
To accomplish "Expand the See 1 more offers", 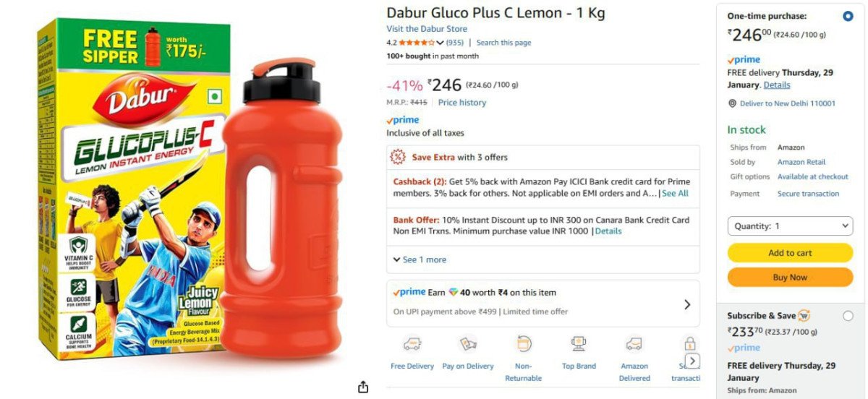I will tap(420, 259).
